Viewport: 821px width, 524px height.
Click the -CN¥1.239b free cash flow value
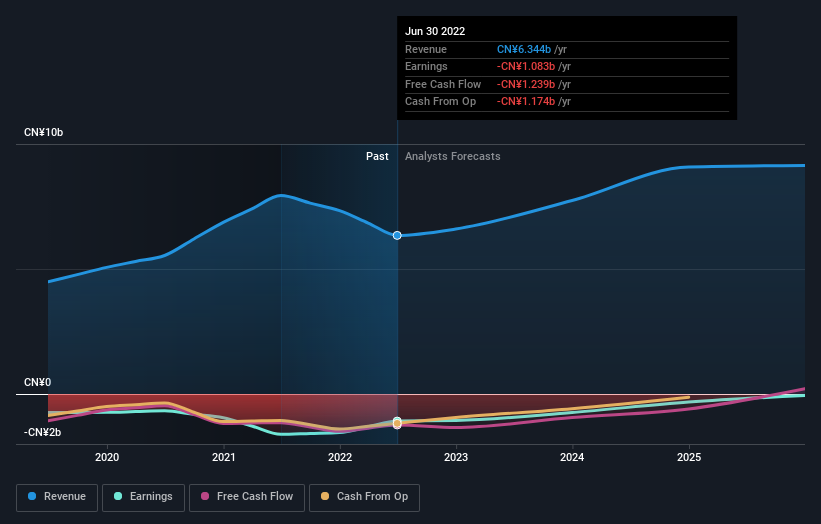[526, 84]
